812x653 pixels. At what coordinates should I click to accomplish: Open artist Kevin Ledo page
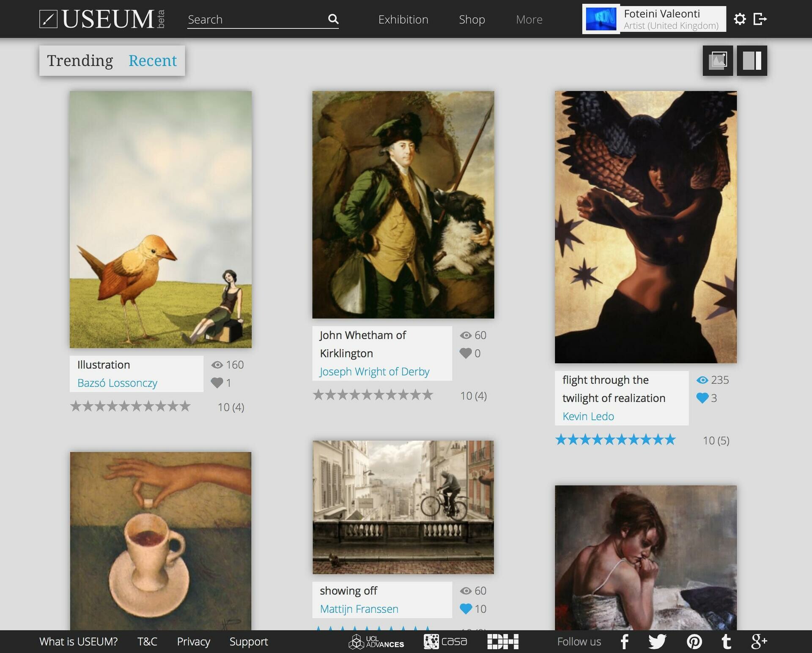point(588,416)
